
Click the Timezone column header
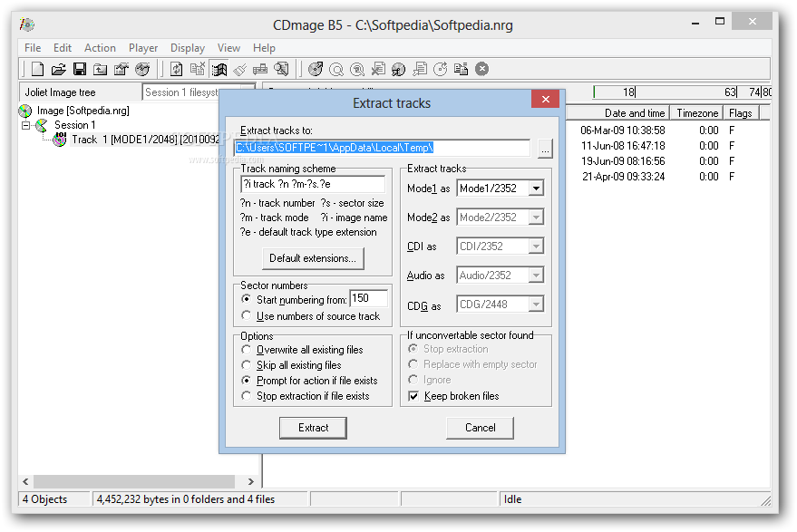[x=697, y=112]
